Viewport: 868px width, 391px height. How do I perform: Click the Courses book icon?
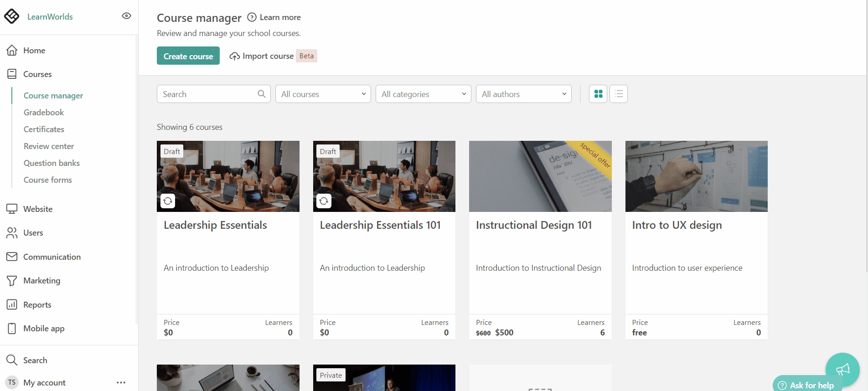[12, 74]
